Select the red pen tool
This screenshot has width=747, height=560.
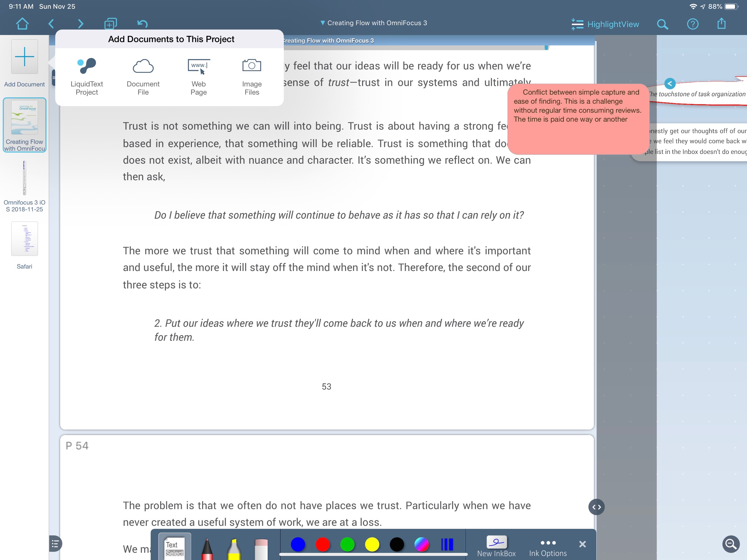click(x=207, y=549)
